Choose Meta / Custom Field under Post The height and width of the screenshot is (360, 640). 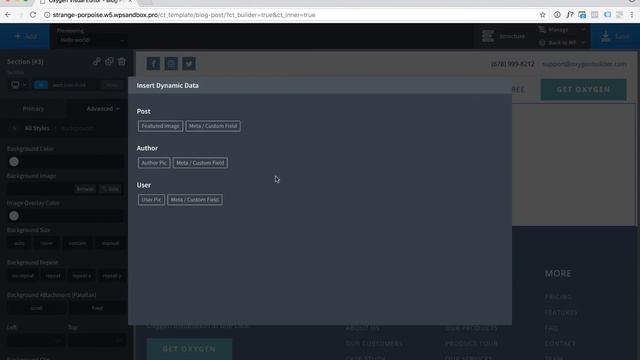pos(213,126)
